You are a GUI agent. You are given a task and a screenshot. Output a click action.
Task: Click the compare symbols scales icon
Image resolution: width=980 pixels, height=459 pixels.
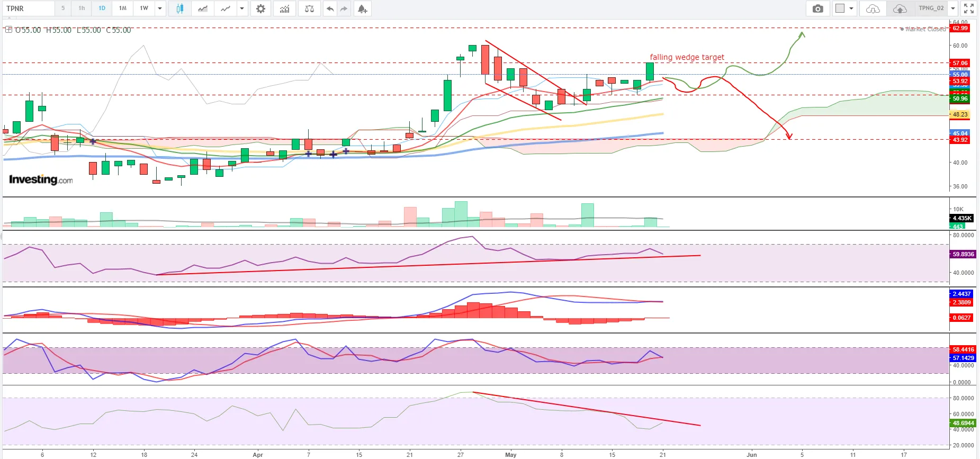310,8
